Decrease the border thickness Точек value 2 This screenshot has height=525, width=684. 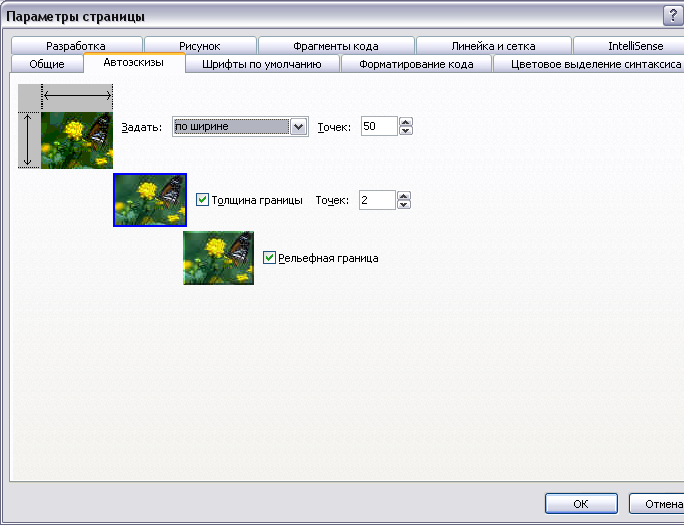[404, 205]
